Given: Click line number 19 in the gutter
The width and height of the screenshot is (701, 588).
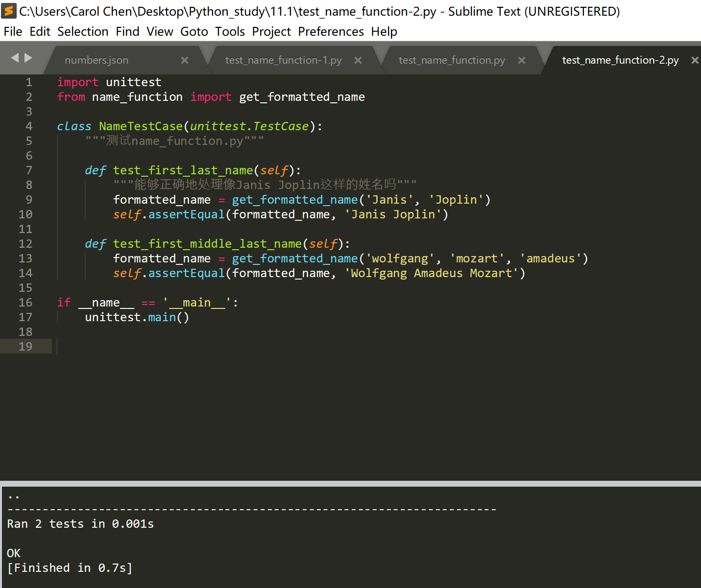Looking at the screenshot, I should coord(25,347).
